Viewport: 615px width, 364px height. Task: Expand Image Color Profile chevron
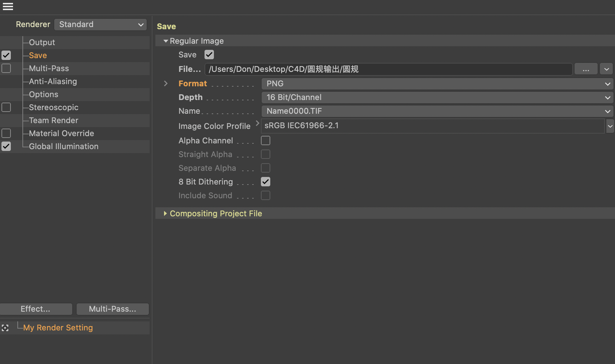click(257, 123)
